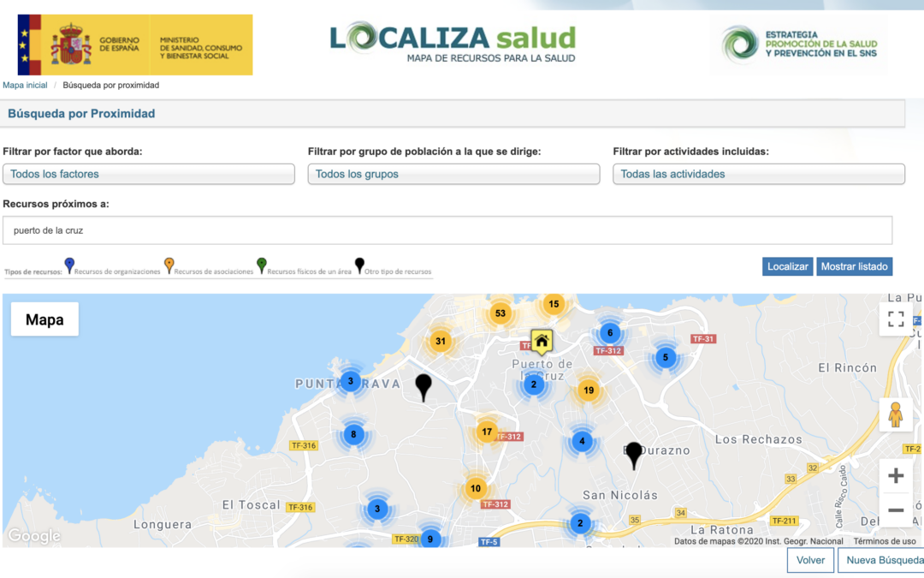Click the zoom-out minus control on the map
The width and height of the screenshot is (924, 578).
pos(896,510)
